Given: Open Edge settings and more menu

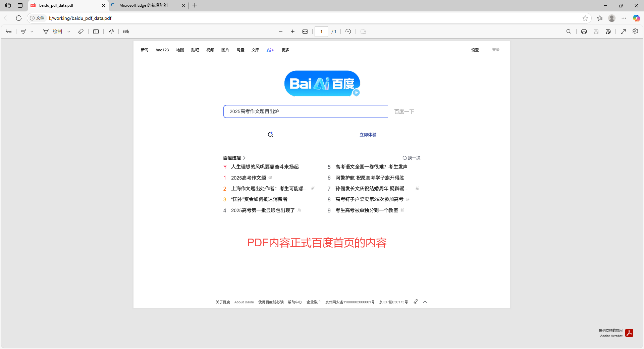Looking at the screenshot, I should [624, 18].
